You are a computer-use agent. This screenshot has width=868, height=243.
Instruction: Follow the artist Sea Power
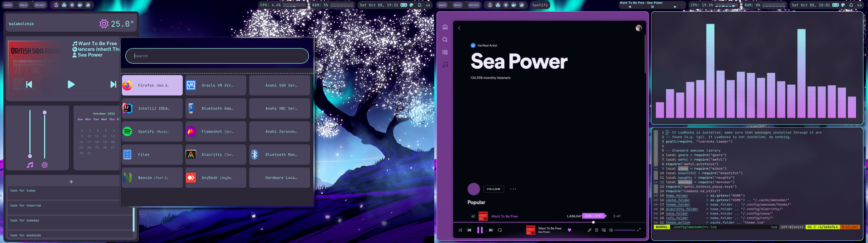493,189
